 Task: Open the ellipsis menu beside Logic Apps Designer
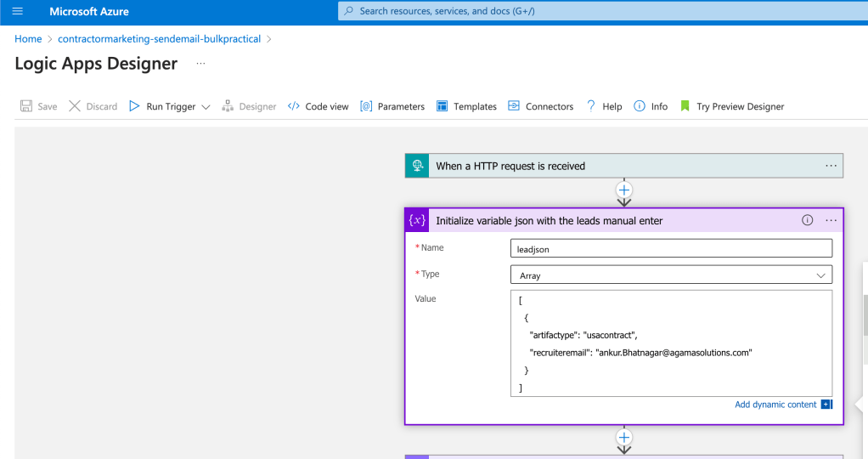point(200,64)
